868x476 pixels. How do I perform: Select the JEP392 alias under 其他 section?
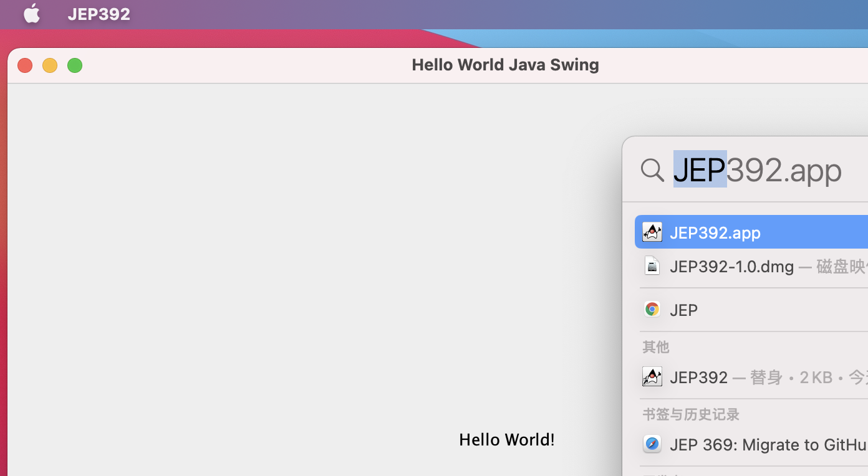698,376
